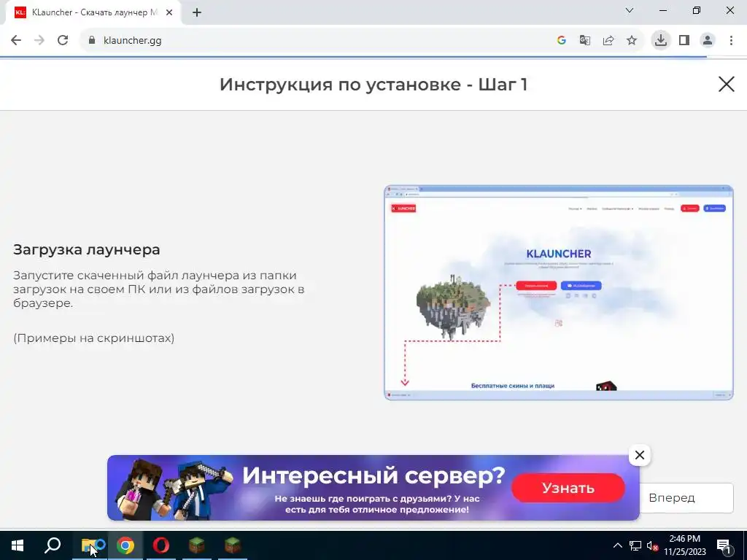Open the taskbar clock and date
This screenshot has height=560, width=747.
(x=684, y=545)
